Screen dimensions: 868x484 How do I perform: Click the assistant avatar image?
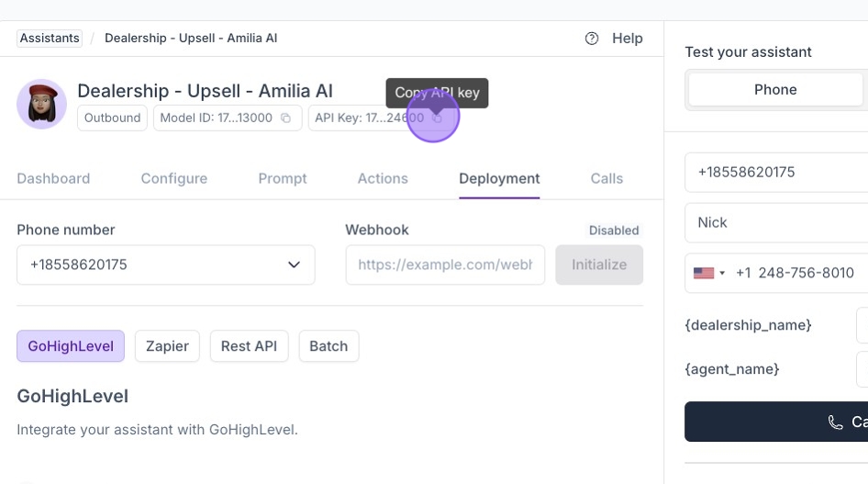(41, 104)
